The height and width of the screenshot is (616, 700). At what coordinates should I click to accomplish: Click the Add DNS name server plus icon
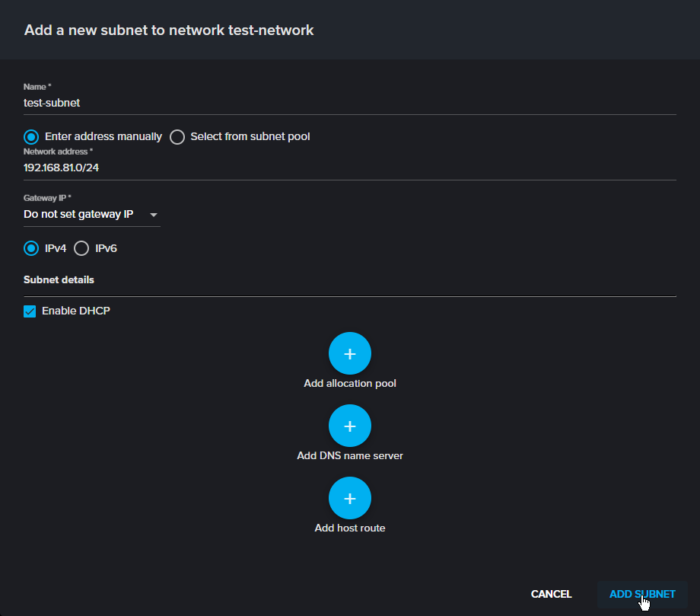tap(349, 426)
